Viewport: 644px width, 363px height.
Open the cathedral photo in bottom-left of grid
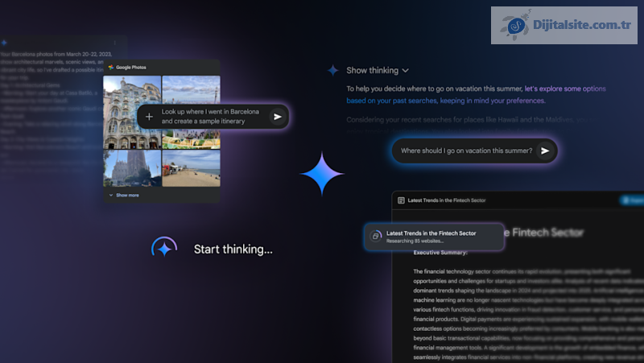[x=132, y=169]
